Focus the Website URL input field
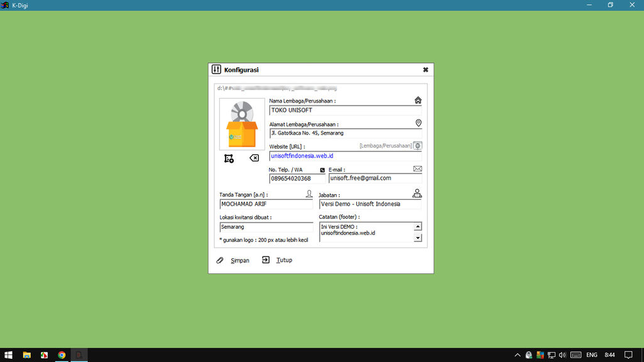Viewport: 644px width, 362px height. [345, 156]
